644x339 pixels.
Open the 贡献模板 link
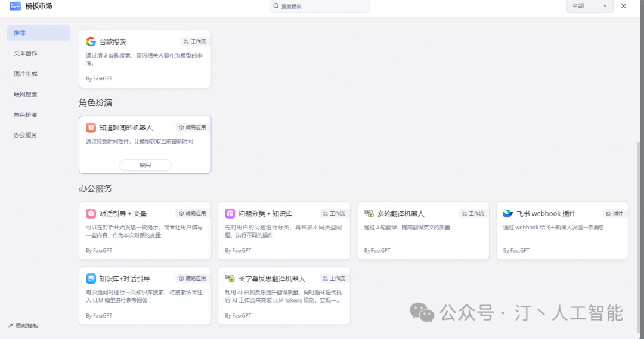(23, 325)
